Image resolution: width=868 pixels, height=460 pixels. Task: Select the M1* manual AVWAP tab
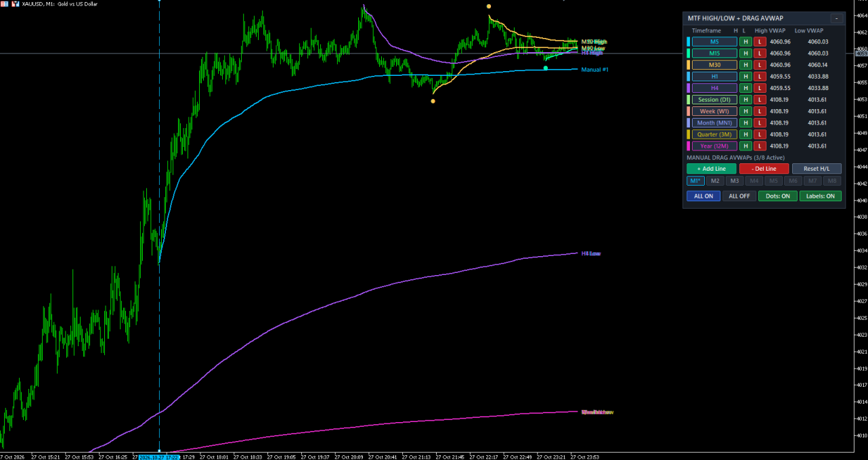click(x=695, y=181)
